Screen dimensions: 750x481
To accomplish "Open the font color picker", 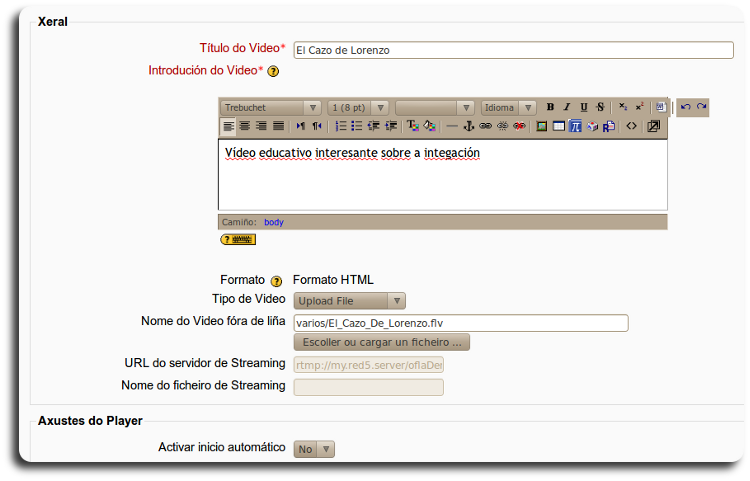I will pyautogui.click(x=413, y=126).
